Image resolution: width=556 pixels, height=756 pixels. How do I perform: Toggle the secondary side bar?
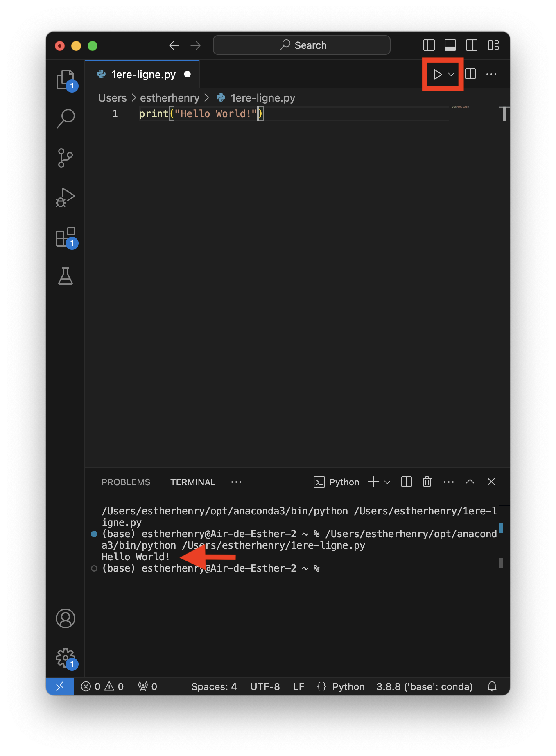472,45
